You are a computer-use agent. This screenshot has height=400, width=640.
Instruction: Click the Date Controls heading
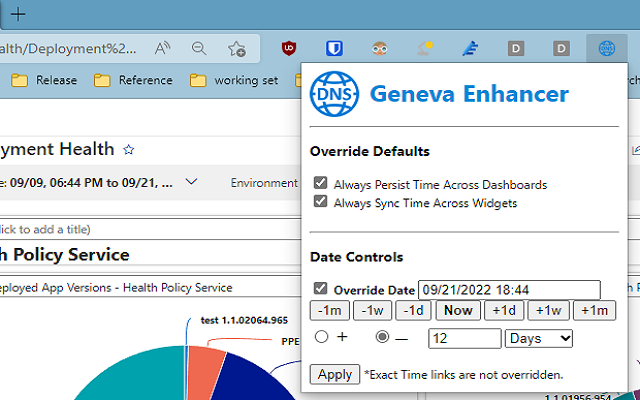point(356,257)
